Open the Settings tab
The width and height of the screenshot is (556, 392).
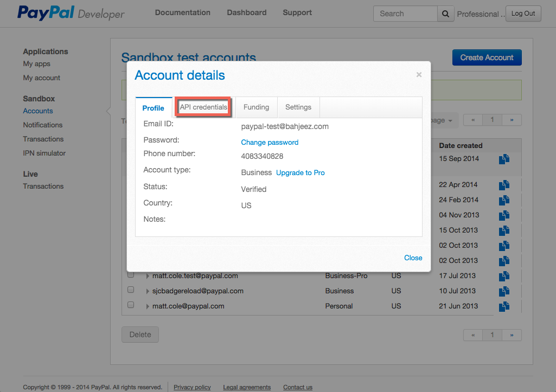[x=298, y=107]
